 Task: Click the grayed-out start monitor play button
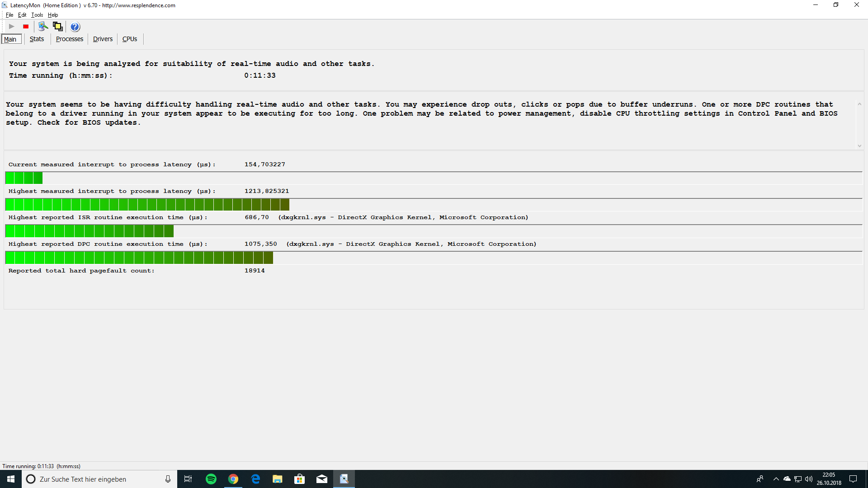pyautogui.click(x=12, y=27)
